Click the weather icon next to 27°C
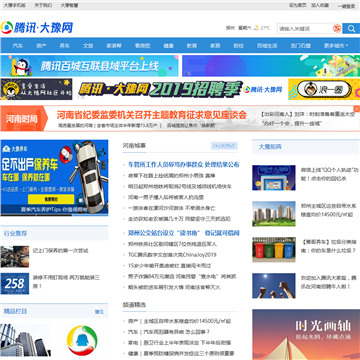360x360 pixels. (x=256, y=28)
